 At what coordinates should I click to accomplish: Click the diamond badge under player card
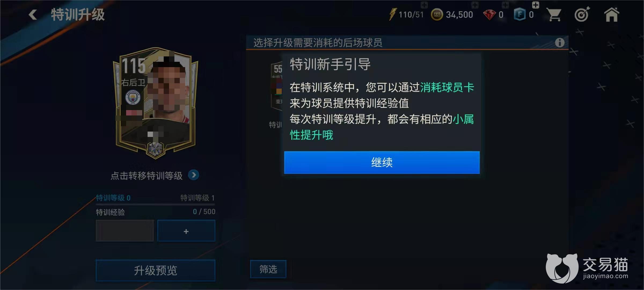155,148
